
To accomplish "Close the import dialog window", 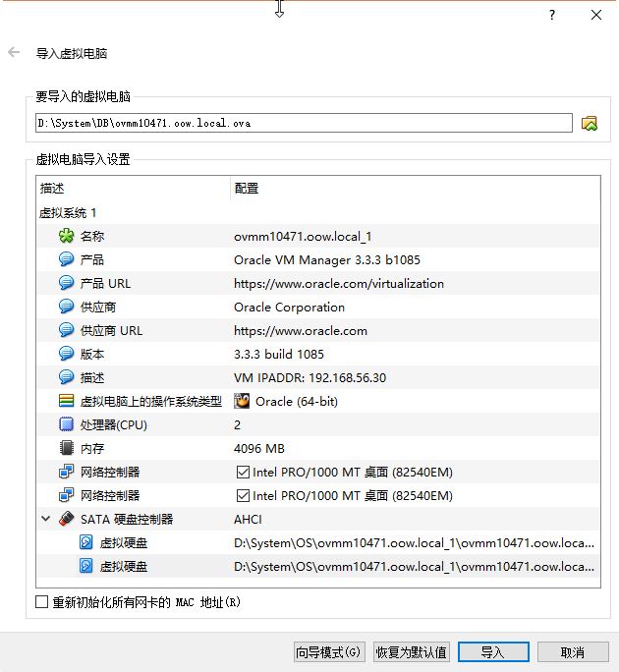I will click(x=595, y=15).
